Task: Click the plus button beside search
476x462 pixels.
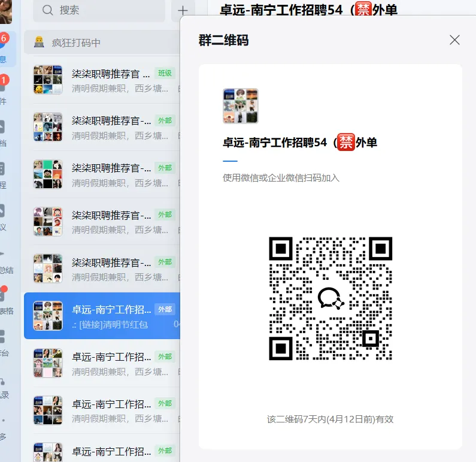Action: (183, 11)
